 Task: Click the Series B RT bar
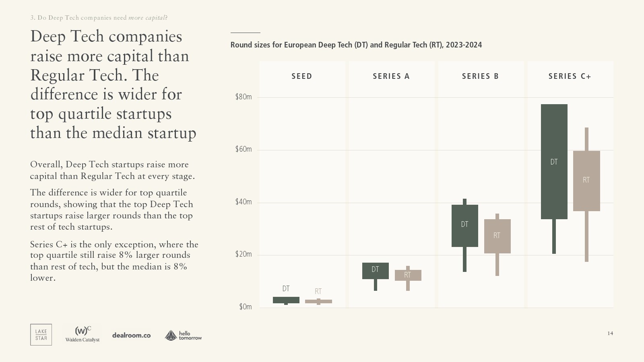497,236
